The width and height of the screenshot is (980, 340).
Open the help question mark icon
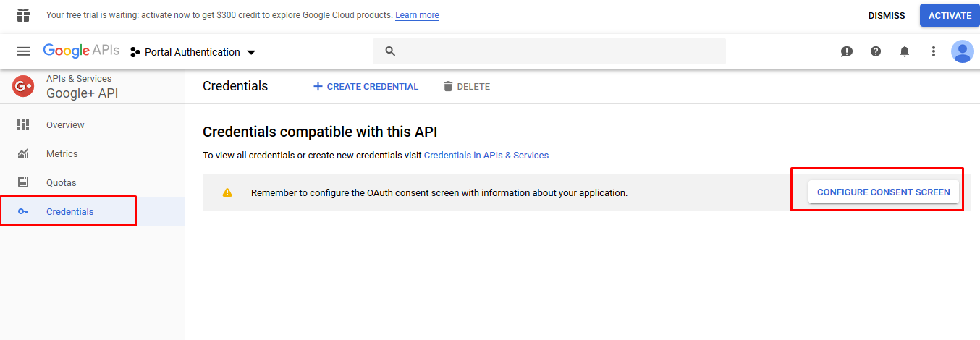(876, 51)
